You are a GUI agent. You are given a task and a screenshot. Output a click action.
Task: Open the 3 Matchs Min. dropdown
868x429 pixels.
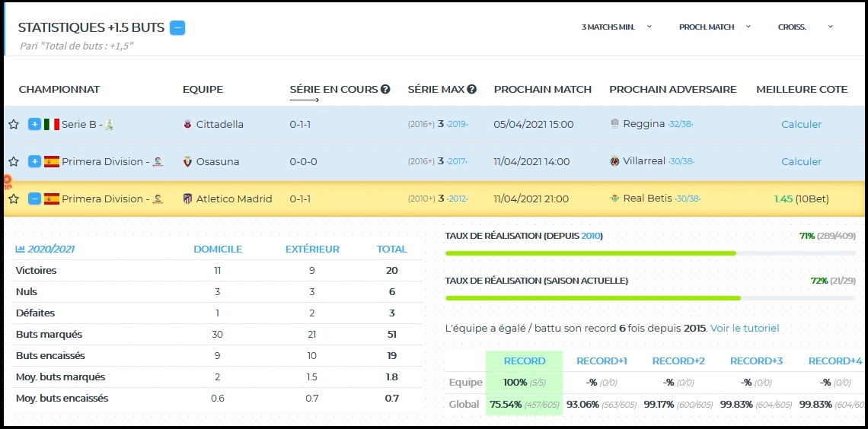tap(616, 27)
